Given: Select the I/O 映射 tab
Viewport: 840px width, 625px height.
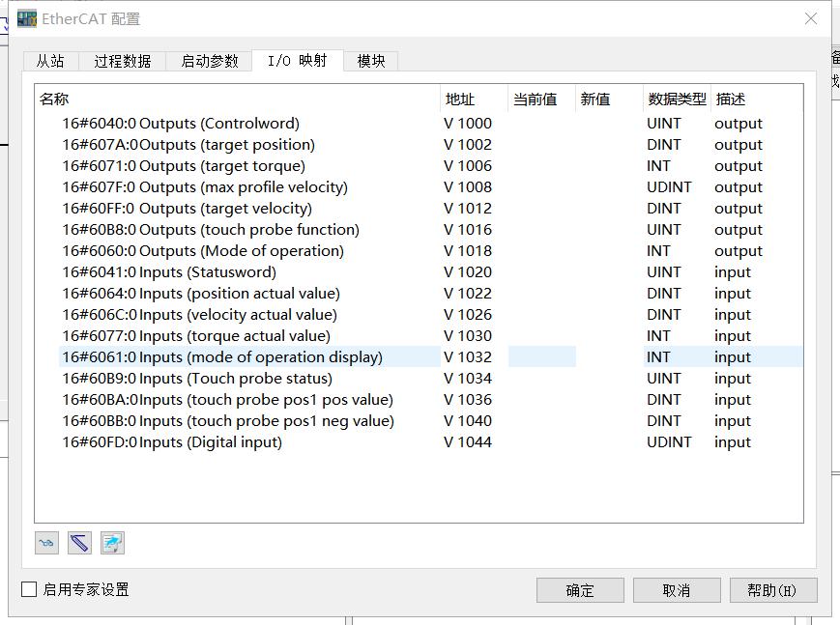Looking at the screenshot, I should [298, 61].
